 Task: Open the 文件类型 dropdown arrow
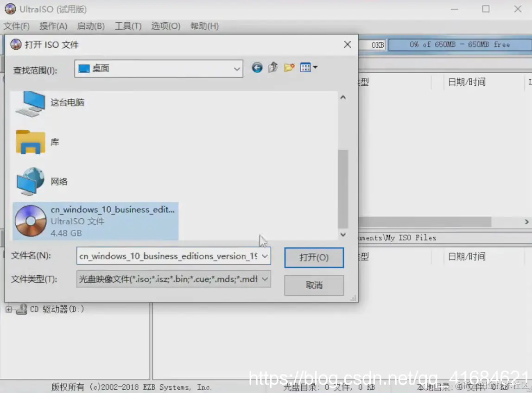tap(265, 279)
